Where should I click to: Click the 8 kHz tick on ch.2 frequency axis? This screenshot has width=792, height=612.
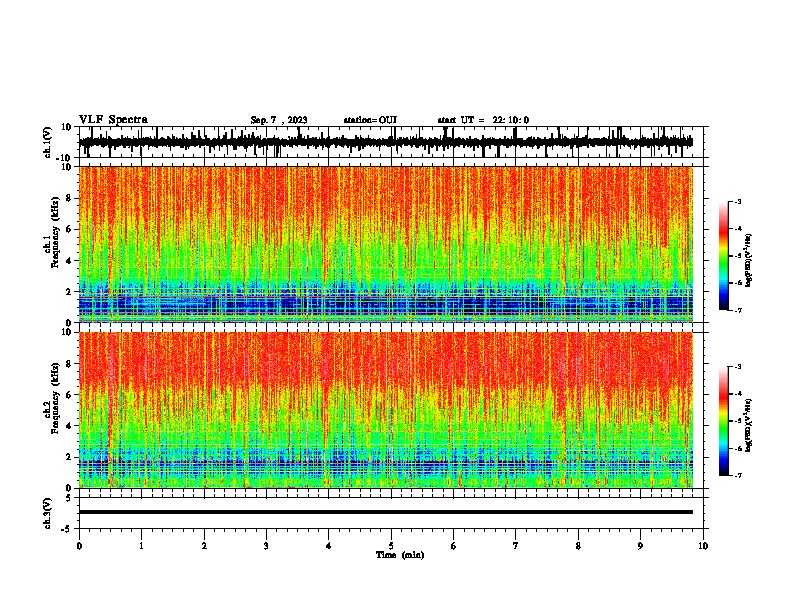[69, 364]
